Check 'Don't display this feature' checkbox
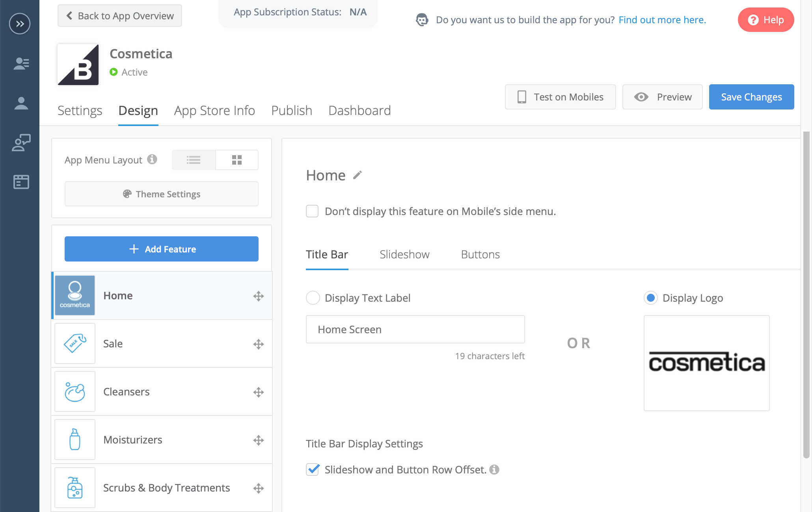The width and height of the screenshot is (812, 512). point(312,211)
